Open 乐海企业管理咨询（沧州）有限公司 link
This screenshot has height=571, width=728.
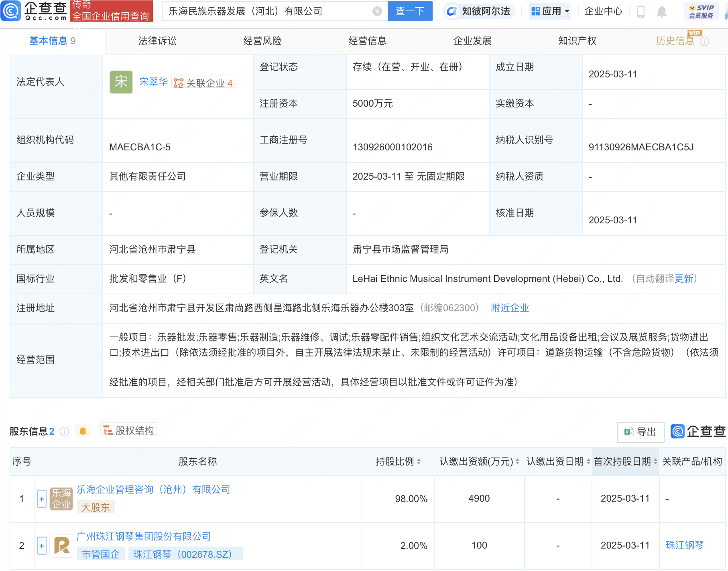pos(153,490)
